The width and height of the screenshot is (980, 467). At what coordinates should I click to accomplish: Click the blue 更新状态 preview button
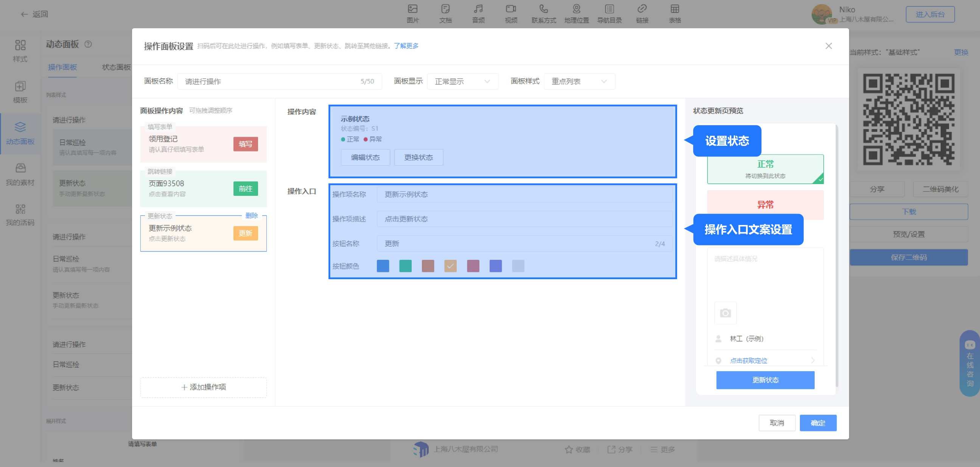(765, 380)
